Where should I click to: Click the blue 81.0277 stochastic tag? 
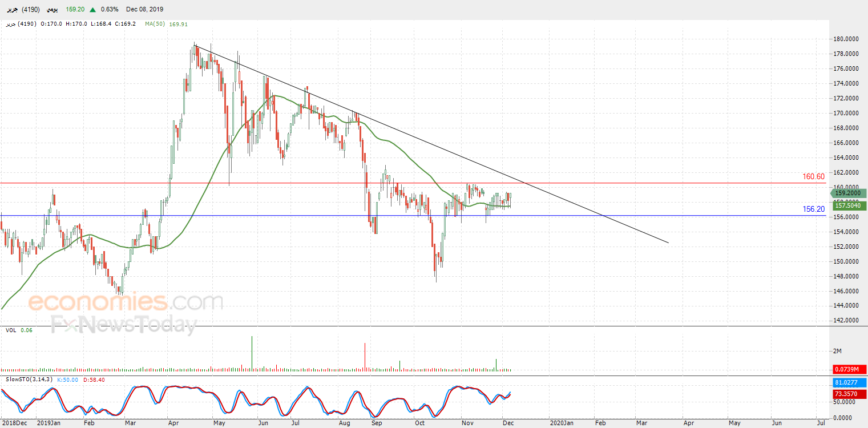coord(850,383)
